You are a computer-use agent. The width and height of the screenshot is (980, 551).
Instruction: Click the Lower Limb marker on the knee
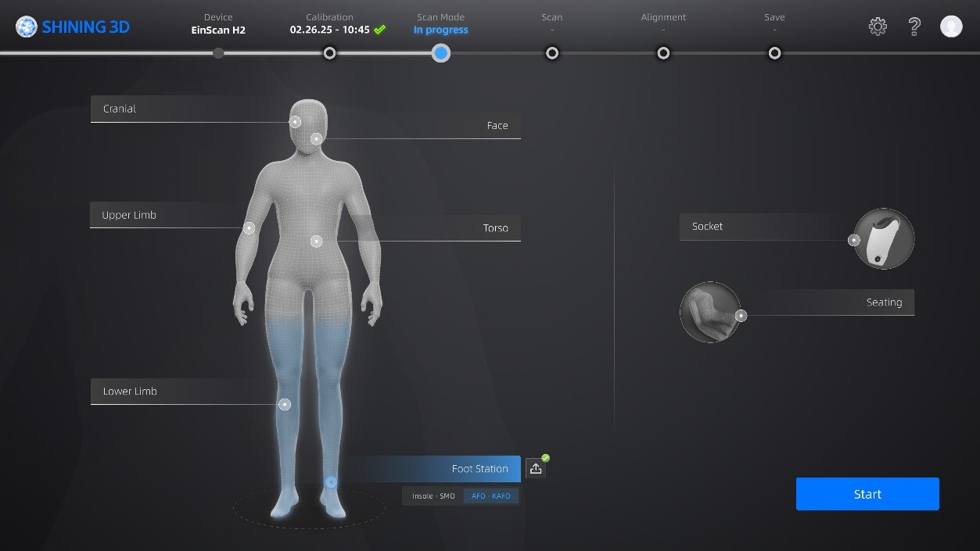(285, 404)
